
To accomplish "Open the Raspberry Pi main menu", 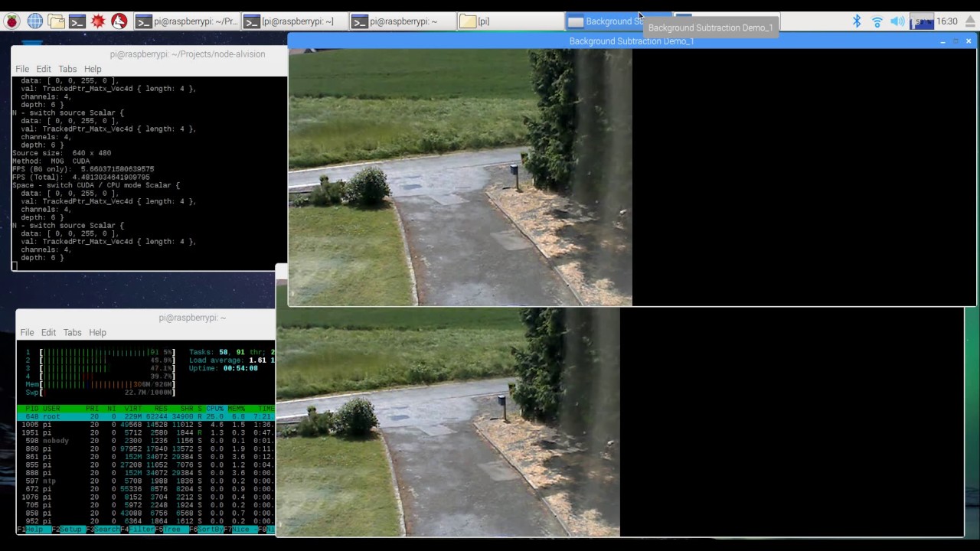I will click(11, 21).
